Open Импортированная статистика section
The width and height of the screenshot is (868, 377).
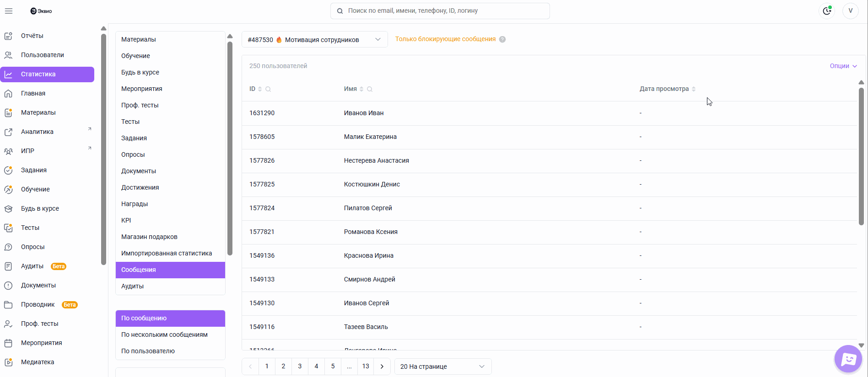(x=170, y=253)
